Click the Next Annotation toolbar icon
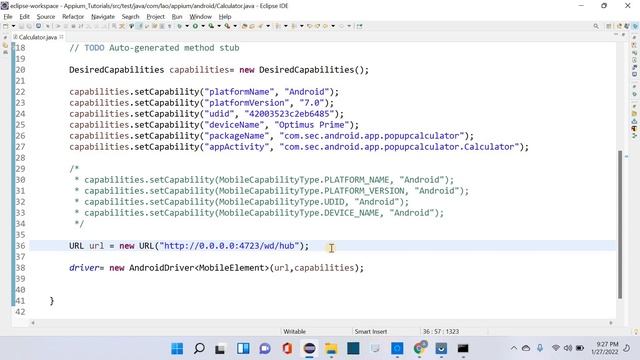 coord(278,26)
